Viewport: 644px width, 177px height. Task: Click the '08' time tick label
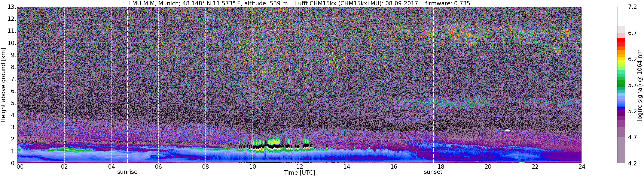click(205, 167)
